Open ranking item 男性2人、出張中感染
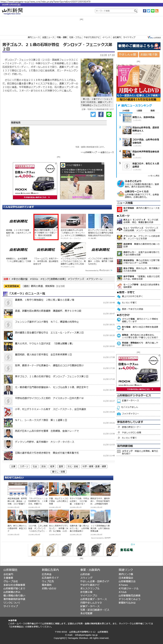The height and width of the screenshot is (644, 163). pyautogui.click(x=143, y=117)
